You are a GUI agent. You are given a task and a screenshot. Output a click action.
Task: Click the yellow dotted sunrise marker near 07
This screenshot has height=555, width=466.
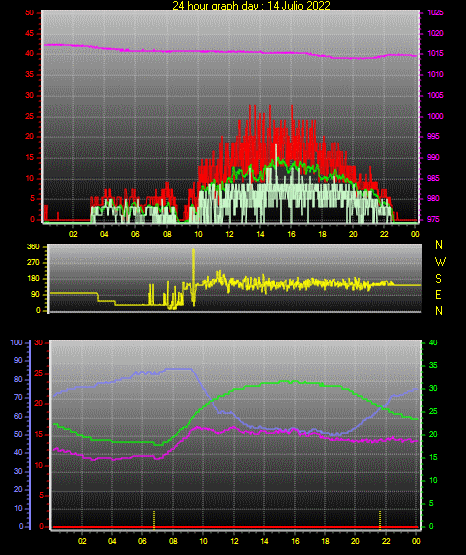pyautogui.click(x=154, y=520)
